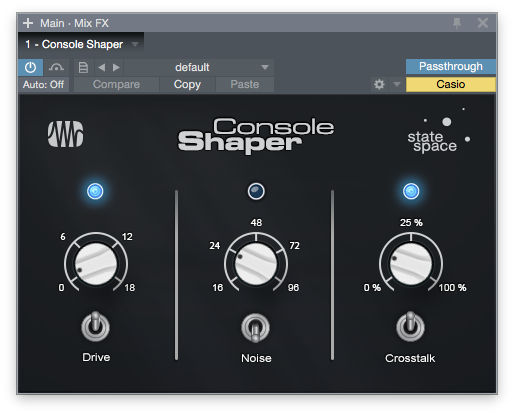This screenshot has height=415, width=514.
Task: Open the preset file document icon
Action: pyautogui.click(x=83, y=68)
